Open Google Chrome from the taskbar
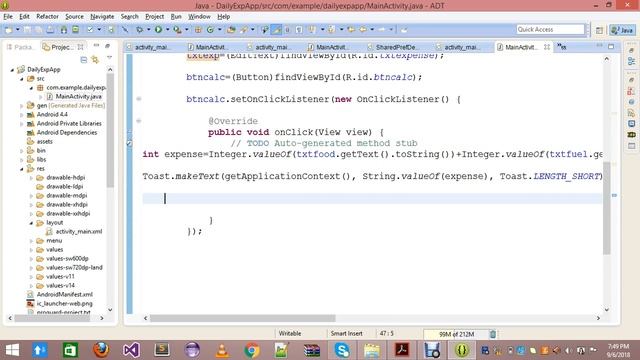640x360 pixels. point(252,350)
